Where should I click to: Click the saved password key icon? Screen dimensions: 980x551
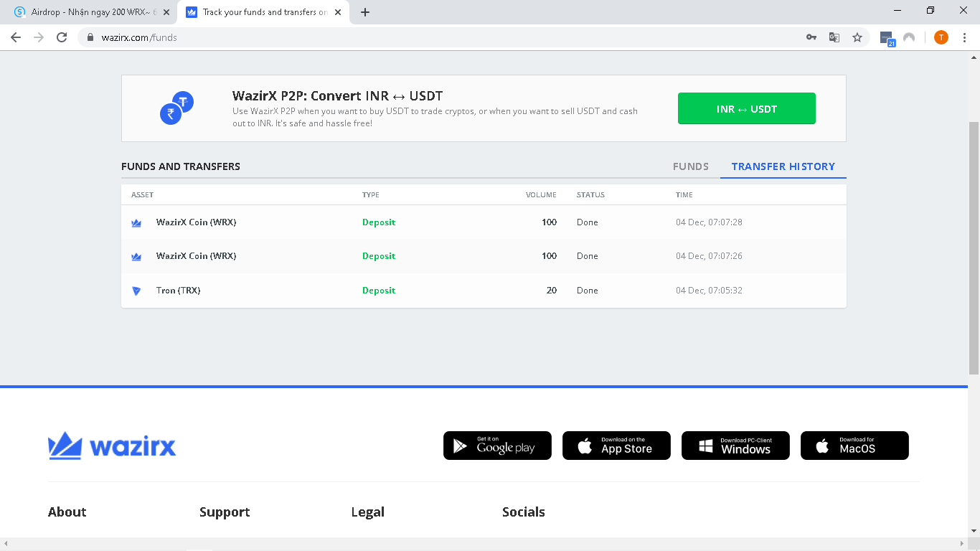[811, 37]
